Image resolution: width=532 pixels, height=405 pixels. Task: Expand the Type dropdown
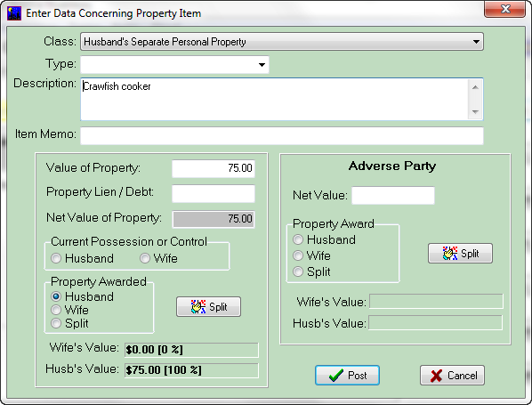[262, 65]
